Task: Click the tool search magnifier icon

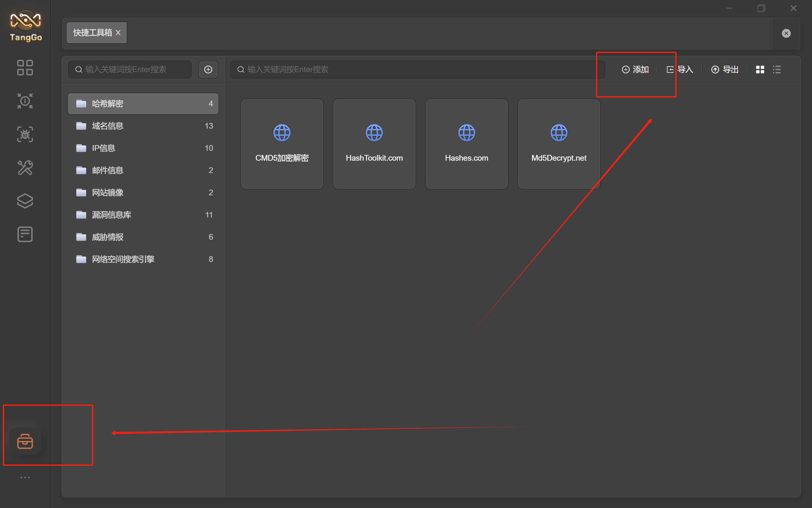Action: (x=240, y=70)
